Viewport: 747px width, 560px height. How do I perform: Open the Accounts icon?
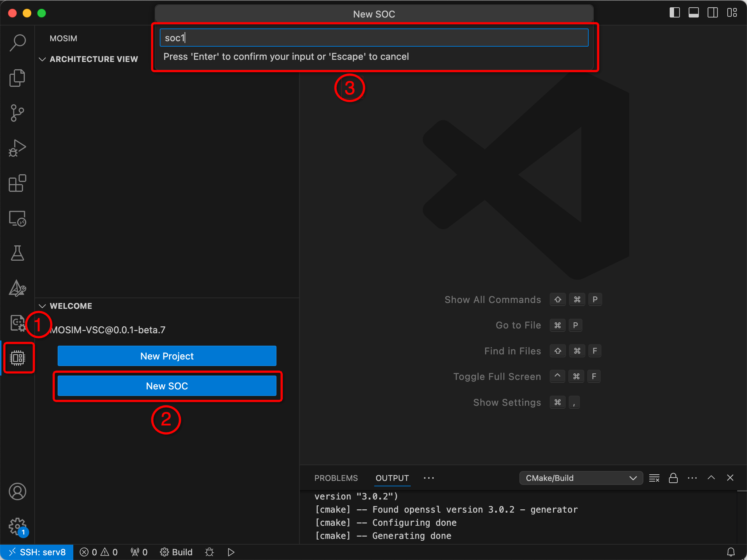[x=18, y=491]
